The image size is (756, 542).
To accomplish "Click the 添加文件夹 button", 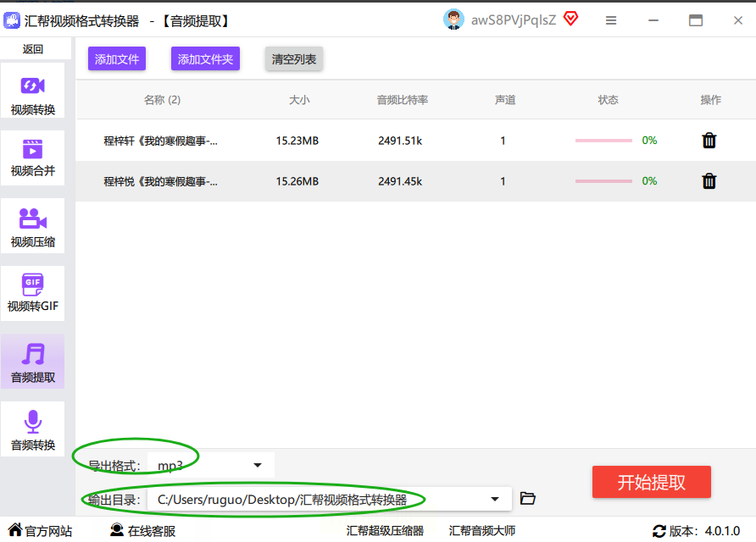I will click(x=205, y=58).
